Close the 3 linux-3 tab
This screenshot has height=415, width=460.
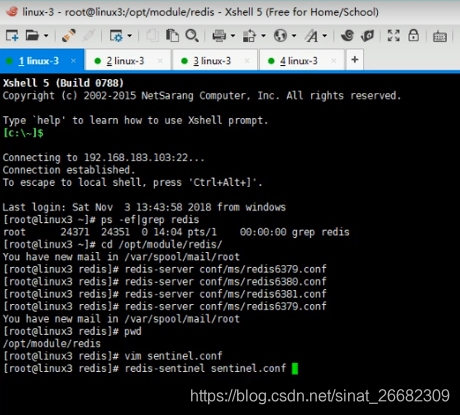247,61
